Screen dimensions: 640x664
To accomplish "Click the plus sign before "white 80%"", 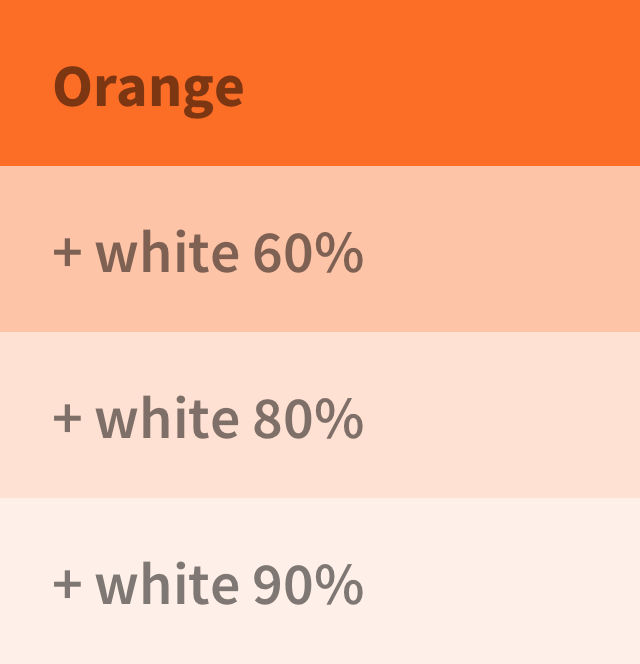I will [x=67, y=419].
